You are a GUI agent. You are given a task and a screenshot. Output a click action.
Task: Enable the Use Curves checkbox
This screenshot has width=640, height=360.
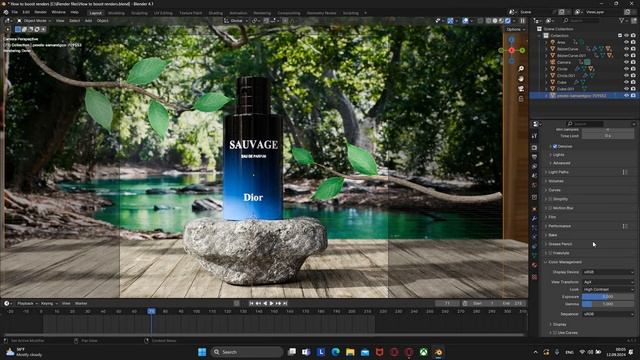(555, 333)
